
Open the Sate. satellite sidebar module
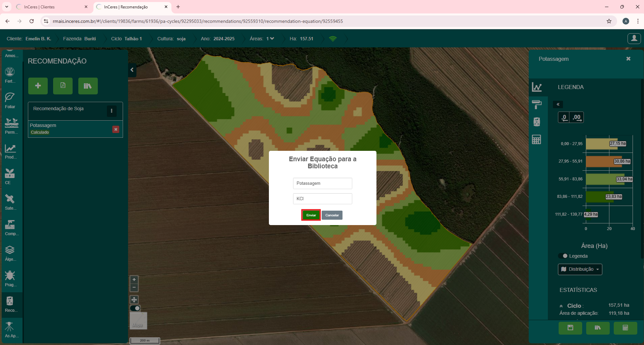(x=10, y=202)
